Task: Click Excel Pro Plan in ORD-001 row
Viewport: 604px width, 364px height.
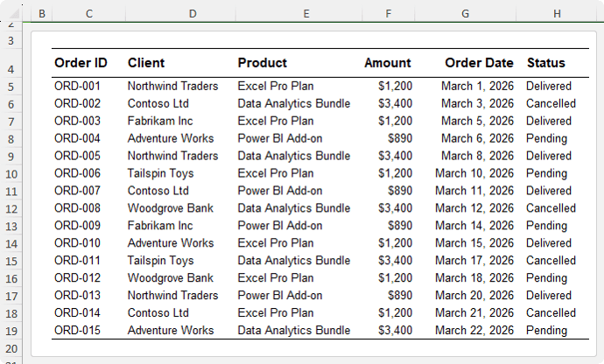Action: (276, 86)
